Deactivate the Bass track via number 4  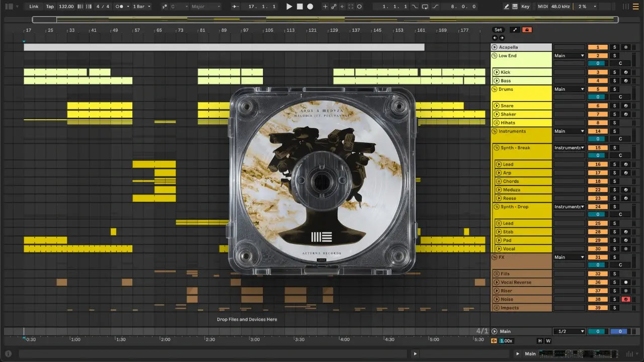point(598,81)
